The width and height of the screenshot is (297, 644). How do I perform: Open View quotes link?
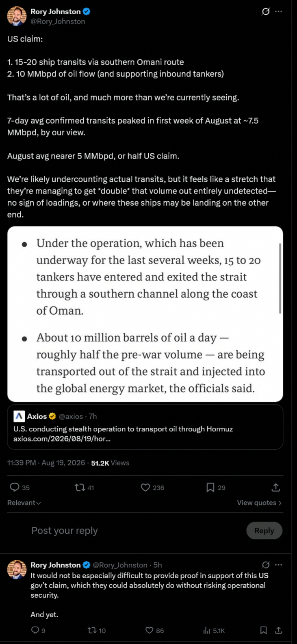tap(259, 503)
